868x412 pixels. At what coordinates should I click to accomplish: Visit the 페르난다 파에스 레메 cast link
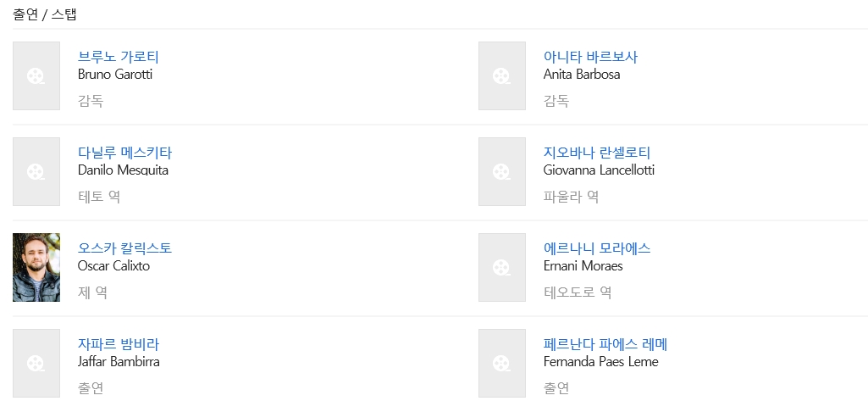point(605,344)
